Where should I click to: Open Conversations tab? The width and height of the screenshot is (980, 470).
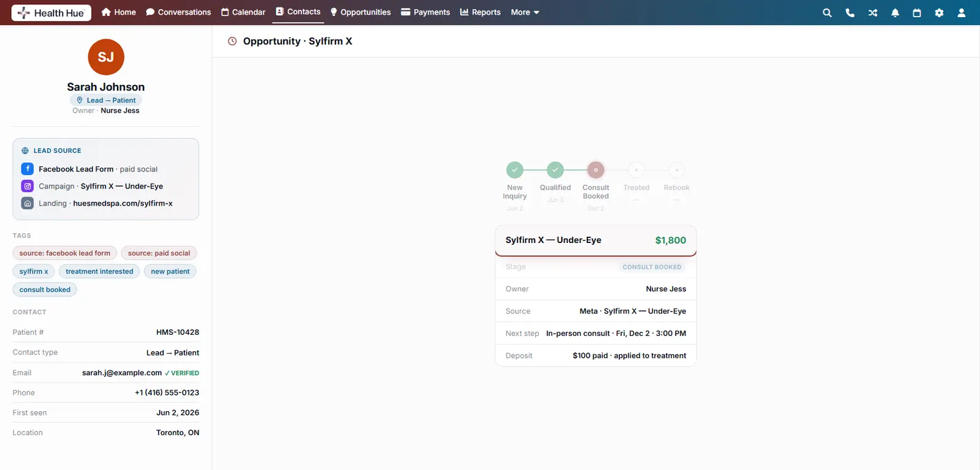click(x=178, y=12)
